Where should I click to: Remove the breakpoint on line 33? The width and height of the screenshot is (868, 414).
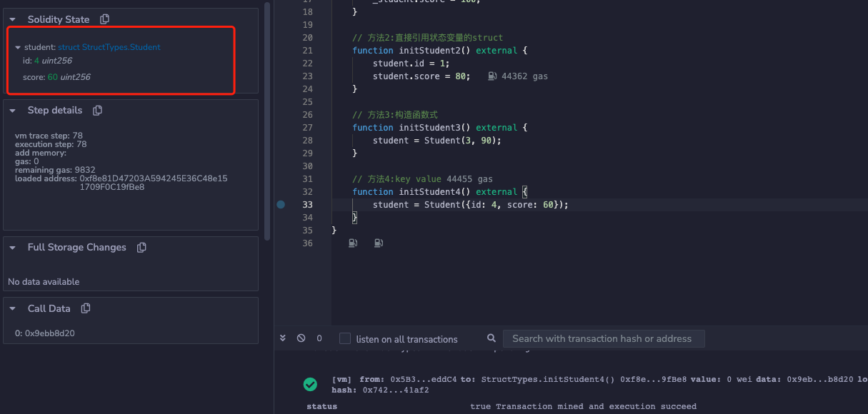coord(281,205)
